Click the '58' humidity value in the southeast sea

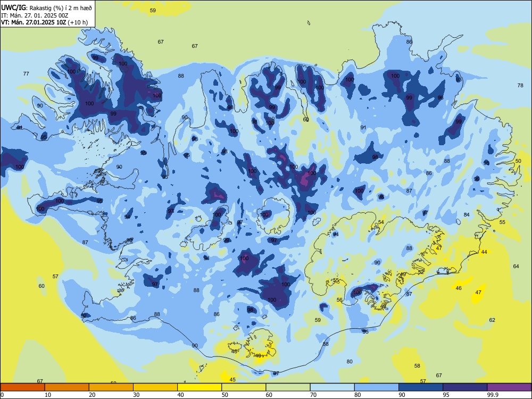coord(417,366)
